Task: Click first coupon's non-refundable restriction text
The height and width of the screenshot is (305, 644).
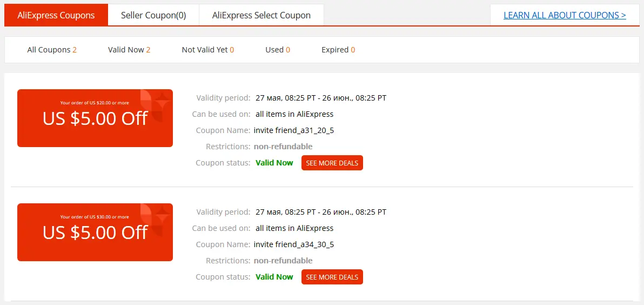Action: pyautogui.click(x=283, y=147)
